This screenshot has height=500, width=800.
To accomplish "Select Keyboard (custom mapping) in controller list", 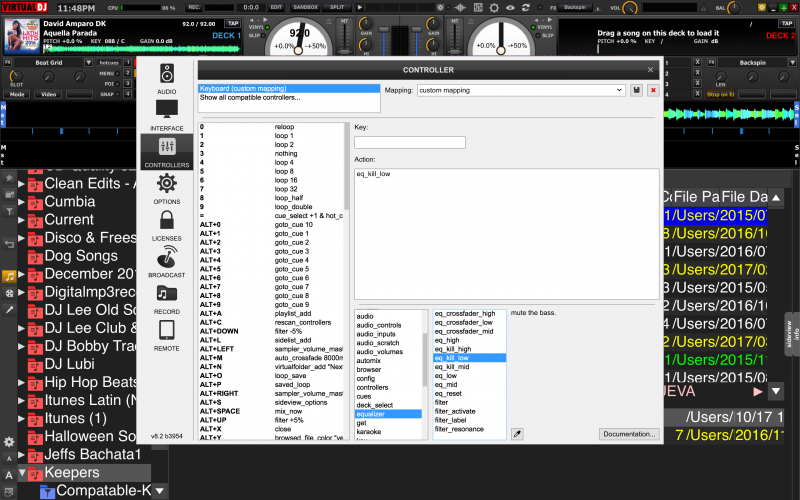I will tap(289, 88).
